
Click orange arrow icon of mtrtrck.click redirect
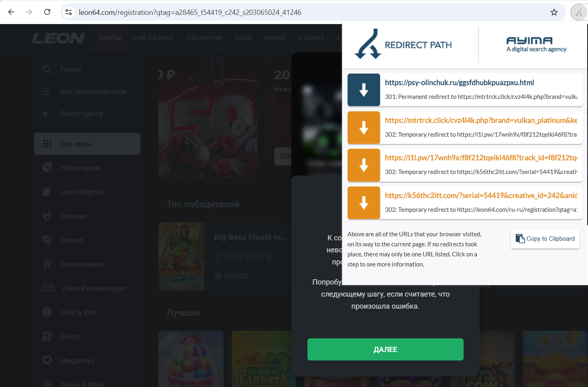[364, 127]
